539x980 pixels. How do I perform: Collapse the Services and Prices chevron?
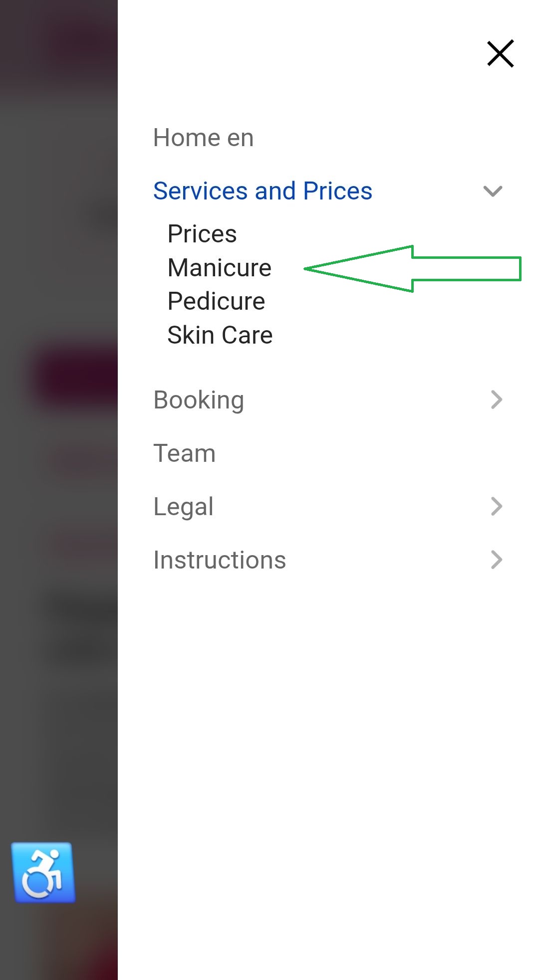[x=493, y=191]
